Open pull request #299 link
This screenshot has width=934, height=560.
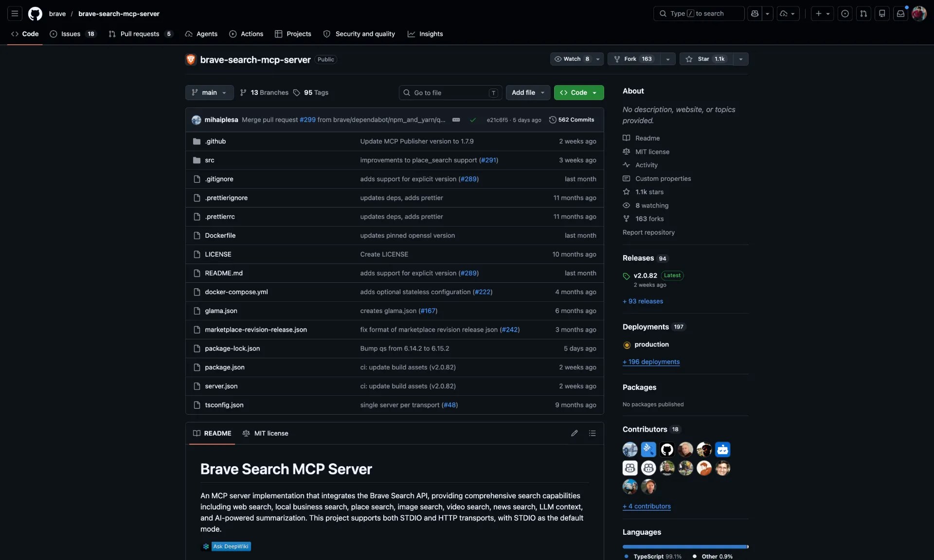(307, 120)
